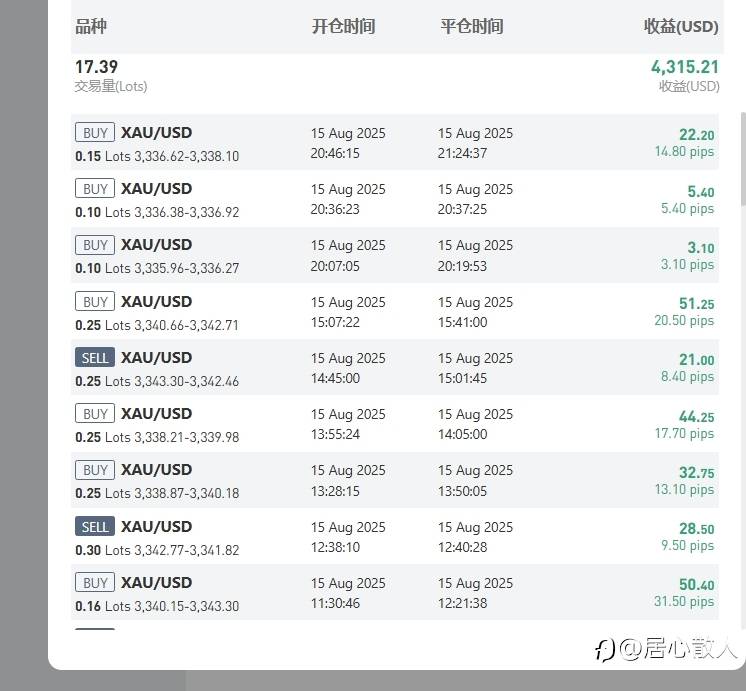Screen dimensions: 746x691
Task: Click the SELL badge of the 14:45:00 trade
Action: (95, 357)
